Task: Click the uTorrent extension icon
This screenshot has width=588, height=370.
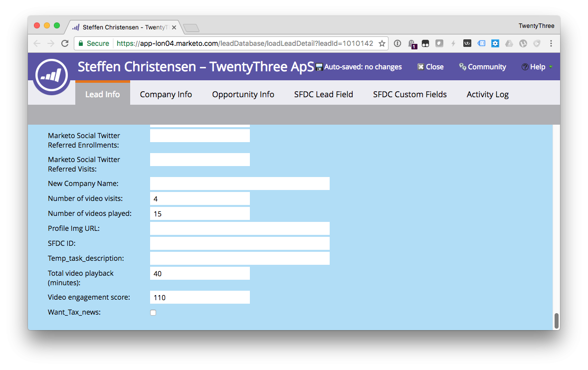Action: pyautogui.click(x=523, y=43)
